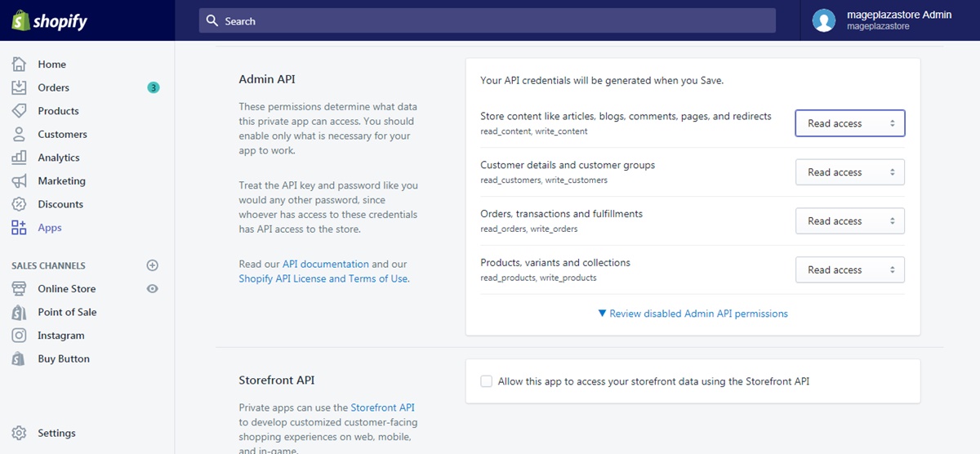Enable Storefront API access checkbox
Viewport: 980px width, 454px height.
[x=487, y=381]
